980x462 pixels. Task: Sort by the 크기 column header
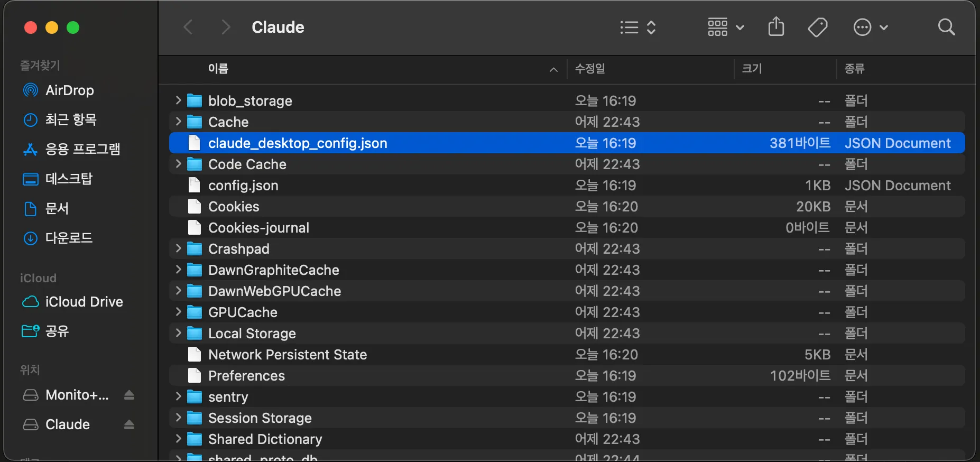[752, 69]
